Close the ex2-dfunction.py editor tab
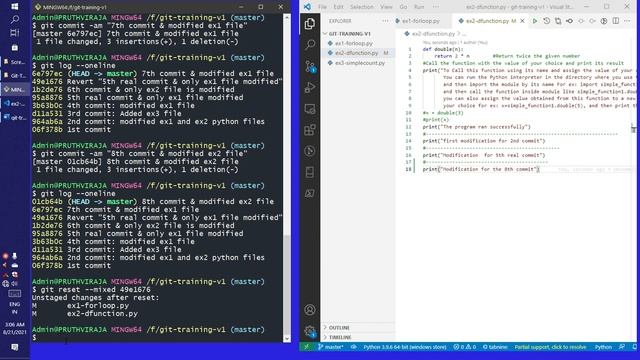 tap(522, 21)
